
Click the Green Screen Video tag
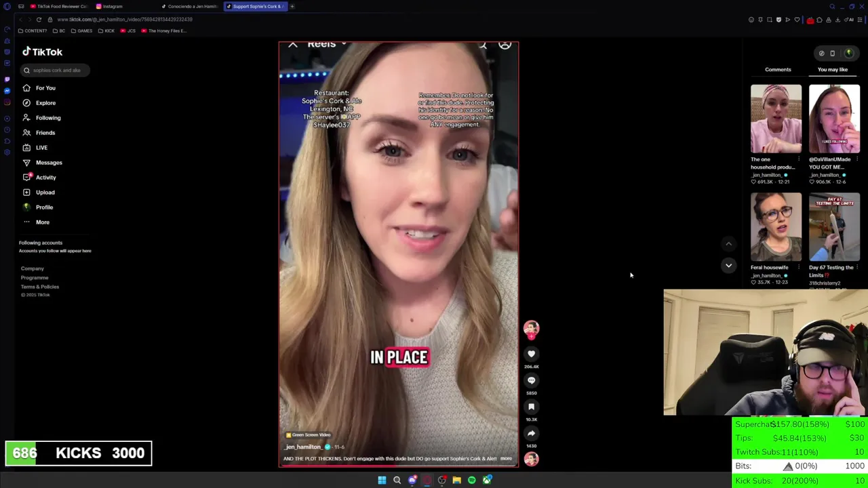point(308,435)
